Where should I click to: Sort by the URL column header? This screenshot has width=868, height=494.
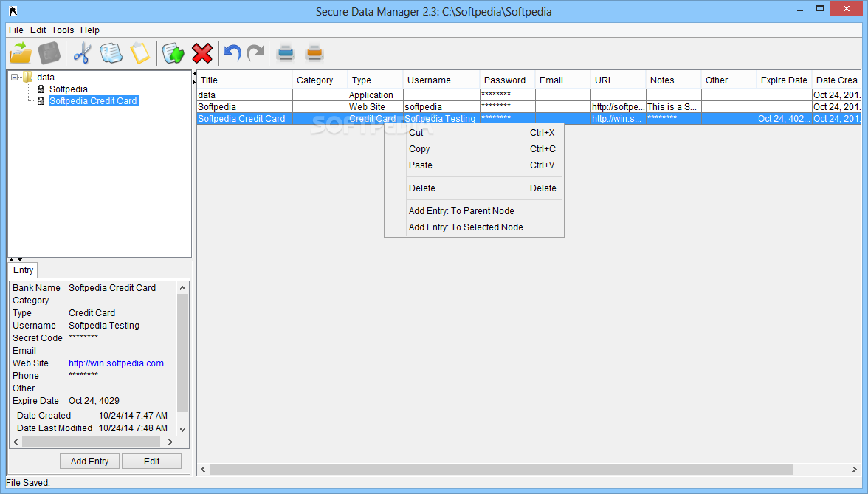[x=619, y=80]
